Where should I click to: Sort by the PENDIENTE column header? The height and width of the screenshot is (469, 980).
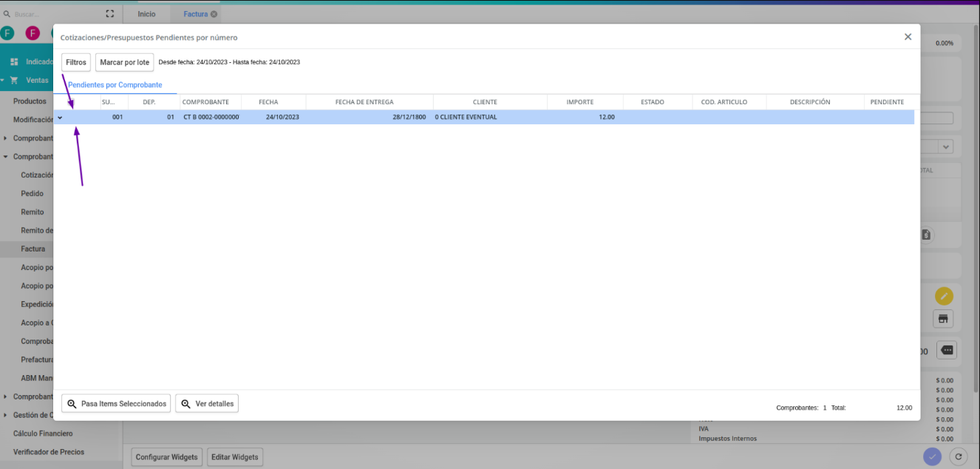point(887,102)
